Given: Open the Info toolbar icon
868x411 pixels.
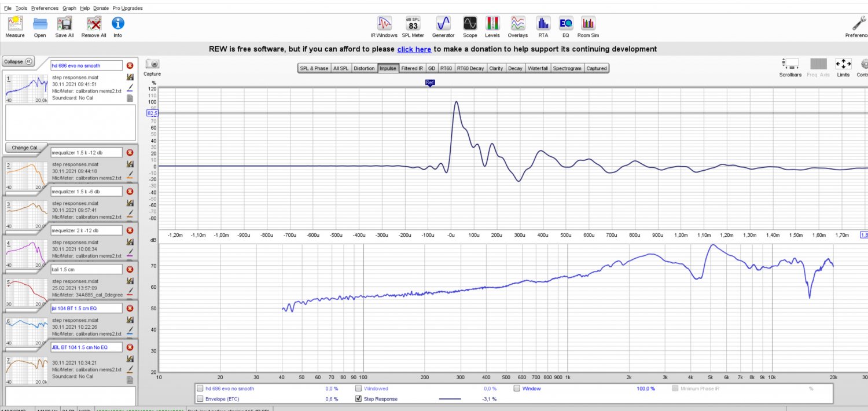Looking at the screenshot, I should [x=117, y=27].
